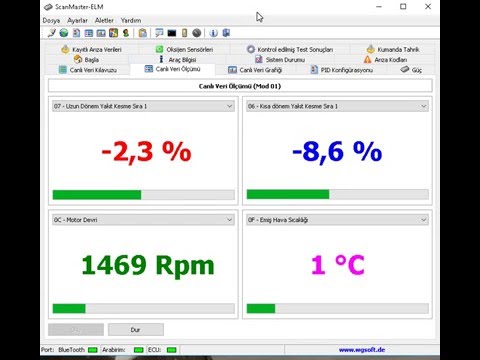Click the progress bar under 1469 Rpm
480x360 pixels.
click(143, 308)
